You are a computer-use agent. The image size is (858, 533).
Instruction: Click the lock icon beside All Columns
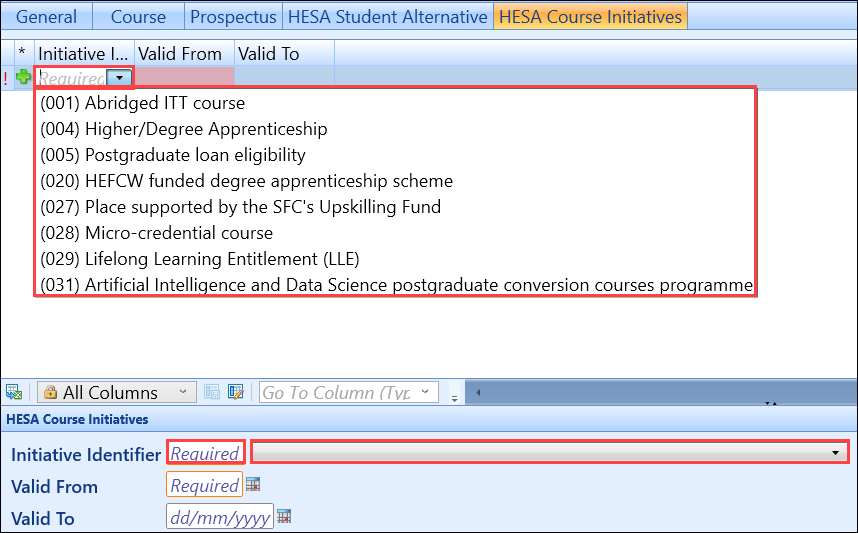pyautogui.click(x=49, y=392)
